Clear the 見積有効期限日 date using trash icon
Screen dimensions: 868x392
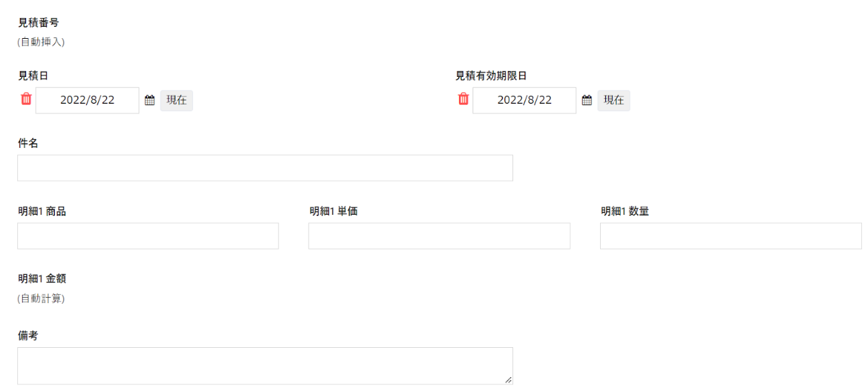(463, 100)
